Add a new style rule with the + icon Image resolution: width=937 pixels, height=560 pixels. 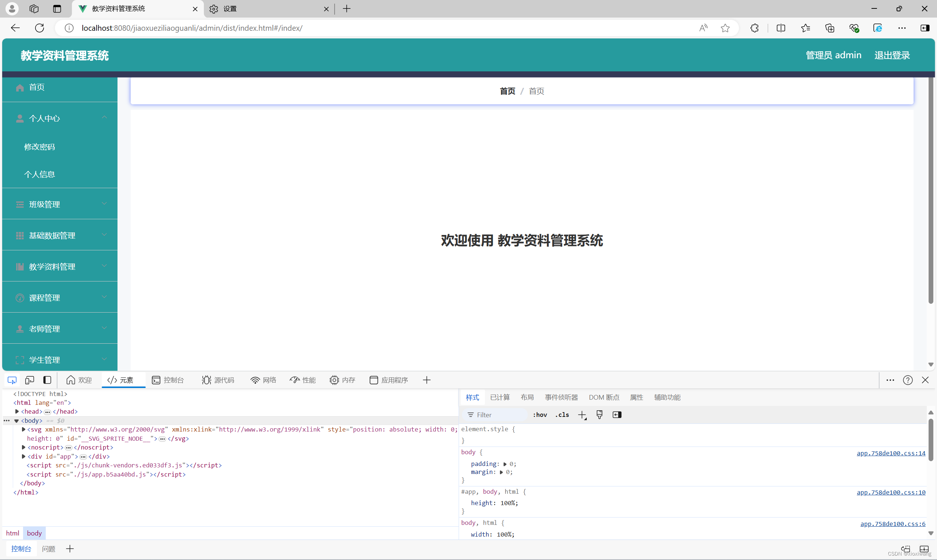coord(582,414)
